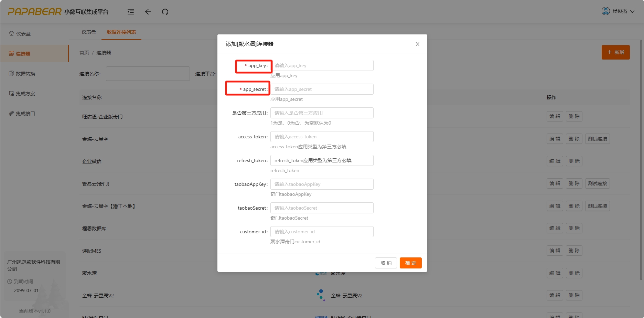Switch to the 仪表盘 tab
Viewport: 644px width, 318px height.
89,32
